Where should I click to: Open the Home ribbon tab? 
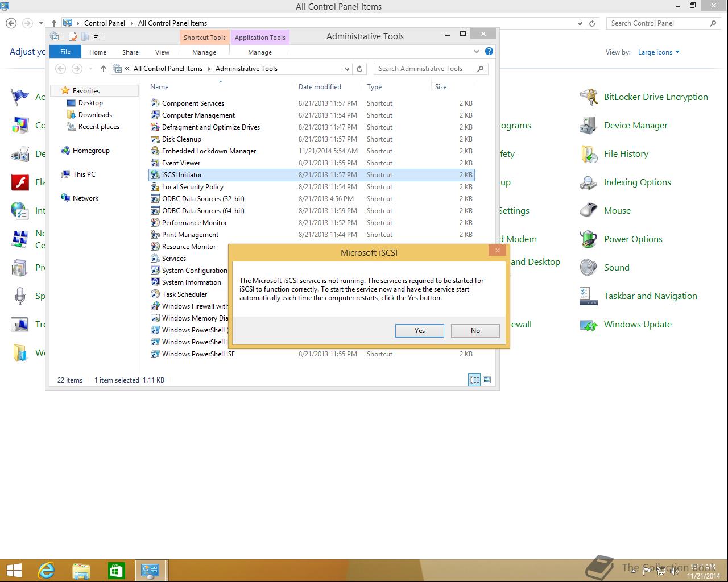98,52
